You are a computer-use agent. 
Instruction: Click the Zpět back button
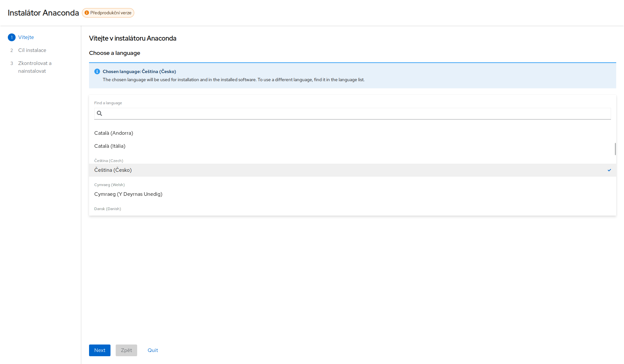pyautogui.click(x=126, y=350)
